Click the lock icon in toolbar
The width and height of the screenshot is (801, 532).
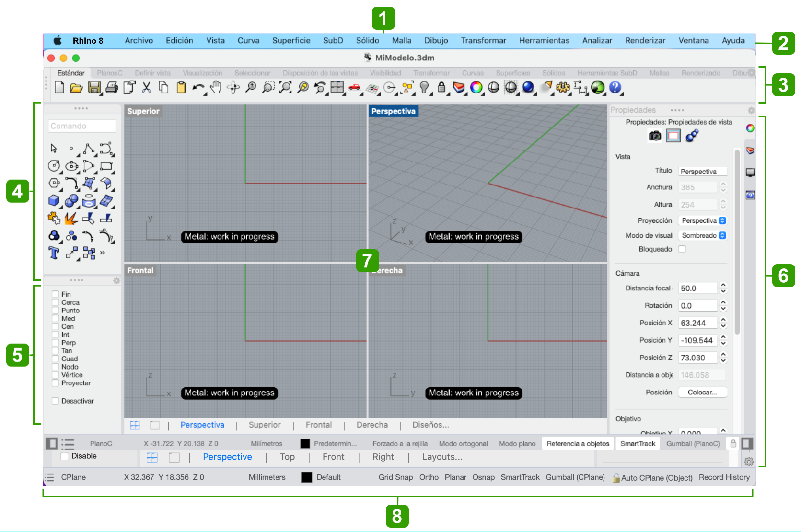coord(441,87)
